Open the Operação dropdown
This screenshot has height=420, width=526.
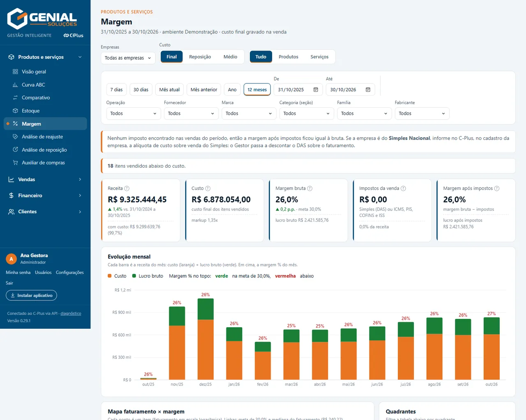coord(134,113)
